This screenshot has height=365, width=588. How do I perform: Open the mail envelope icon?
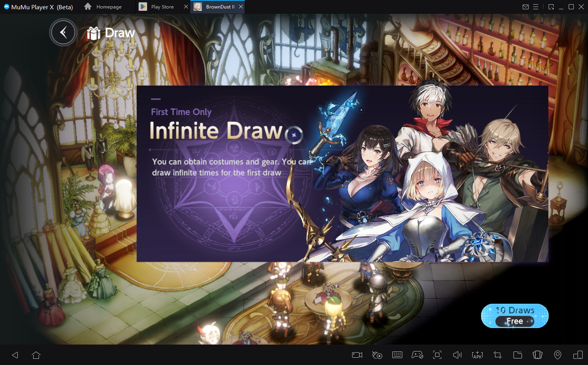tap(525, 7)
